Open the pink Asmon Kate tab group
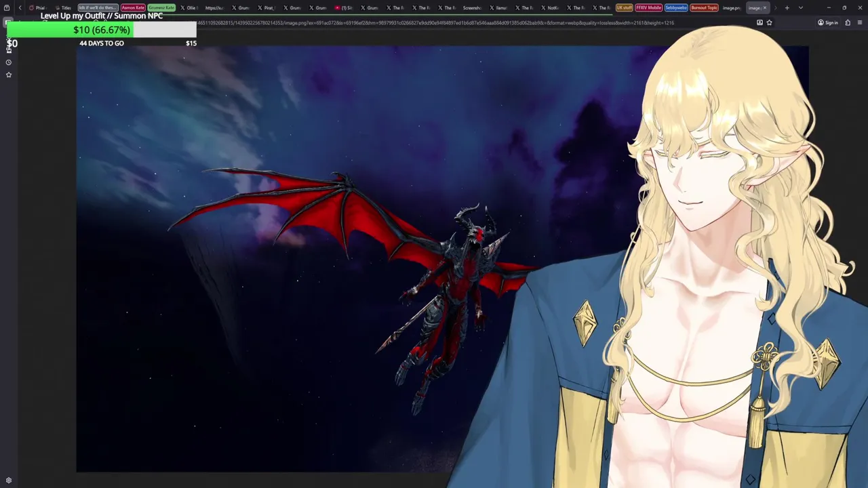Screen dimensions: 868x488 [x=133, y=7]
